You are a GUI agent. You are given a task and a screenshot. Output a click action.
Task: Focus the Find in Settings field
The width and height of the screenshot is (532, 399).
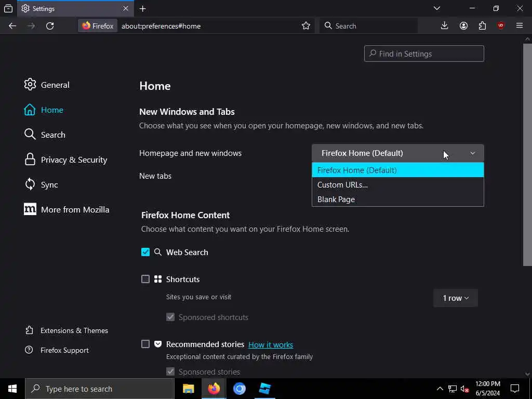pos(424,54)
